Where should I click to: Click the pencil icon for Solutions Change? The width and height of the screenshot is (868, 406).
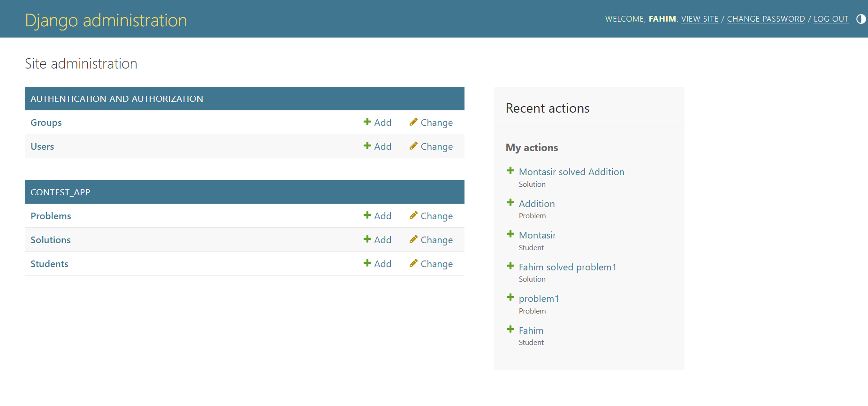413,239
